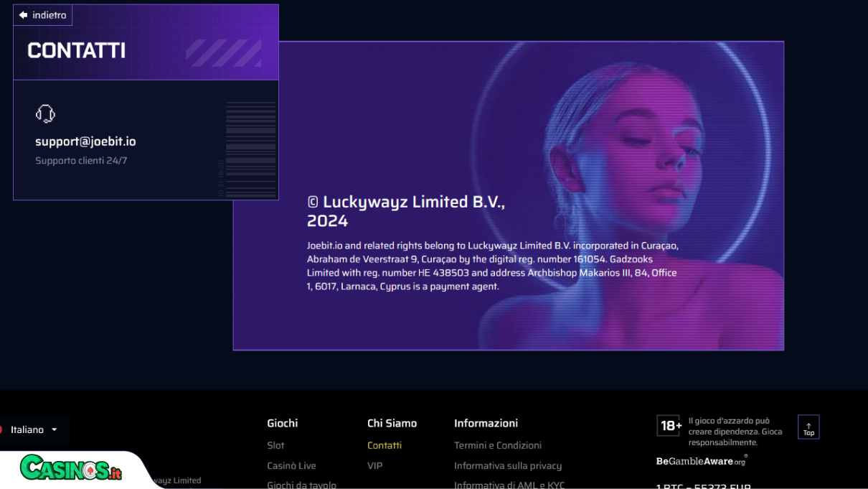
Task: Open the Slot games link
Action: [275, 445]
